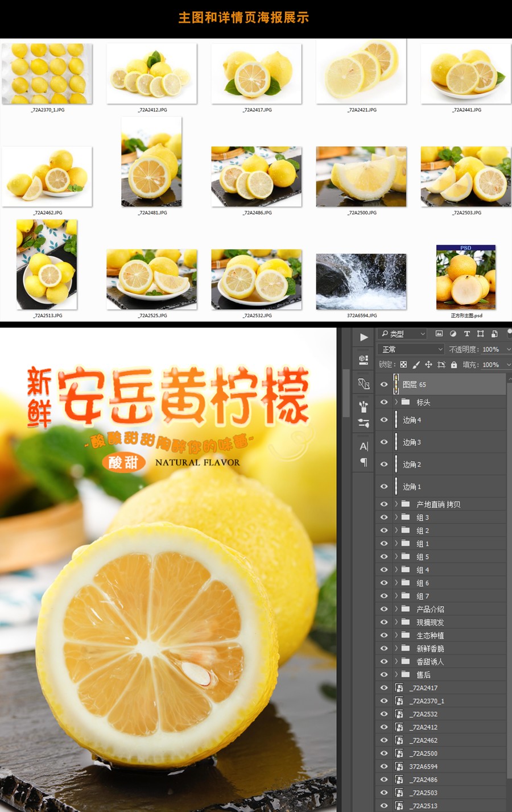Select the _72A2412.JPG thumbnail
This screenshot has width=512, height=812.
(x=152, y=73)
